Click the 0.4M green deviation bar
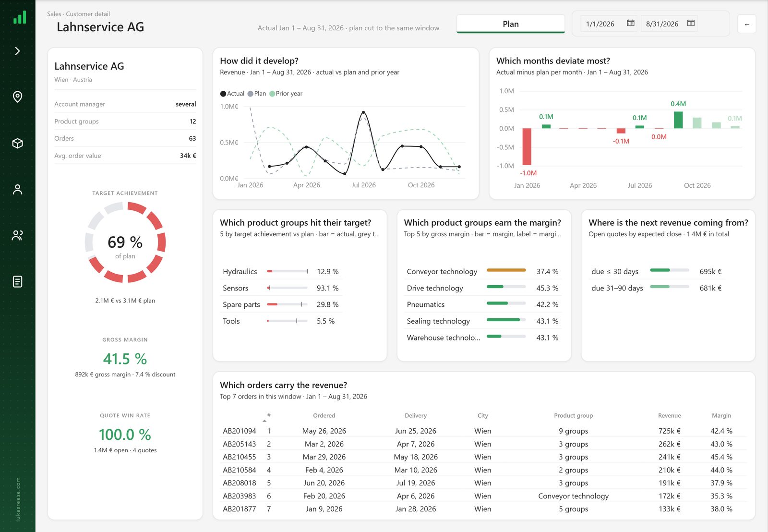 coord(678,120)
